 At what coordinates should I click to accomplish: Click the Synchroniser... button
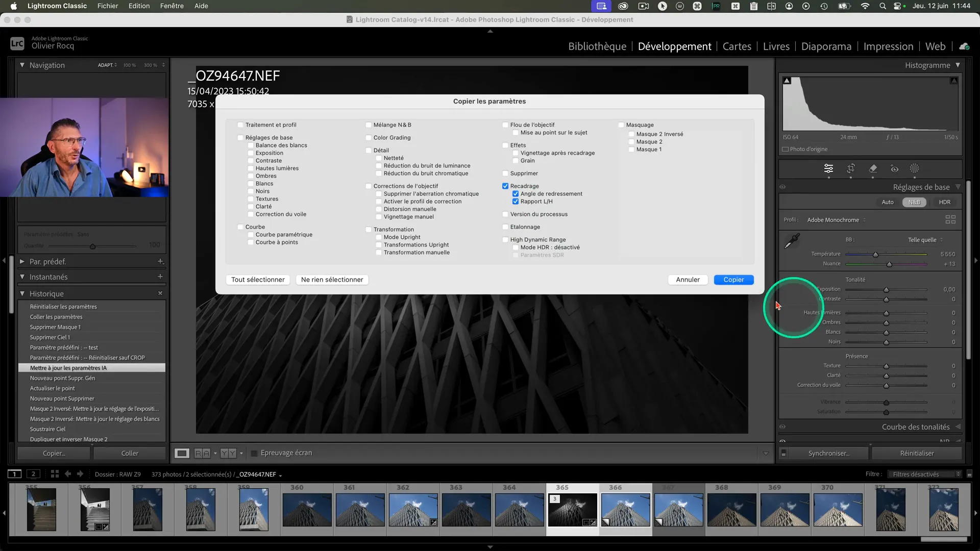(x=829, y=453)
